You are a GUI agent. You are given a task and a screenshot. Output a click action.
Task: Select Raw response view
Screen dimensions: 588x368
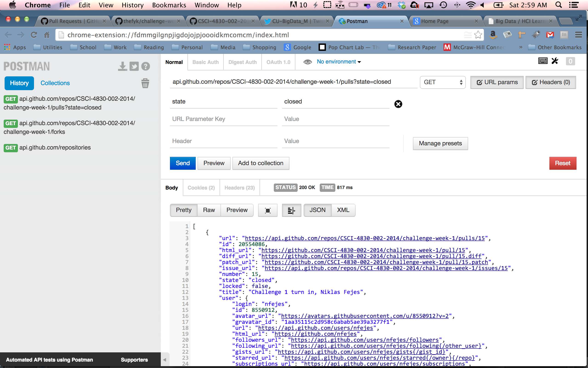point(209,210)
